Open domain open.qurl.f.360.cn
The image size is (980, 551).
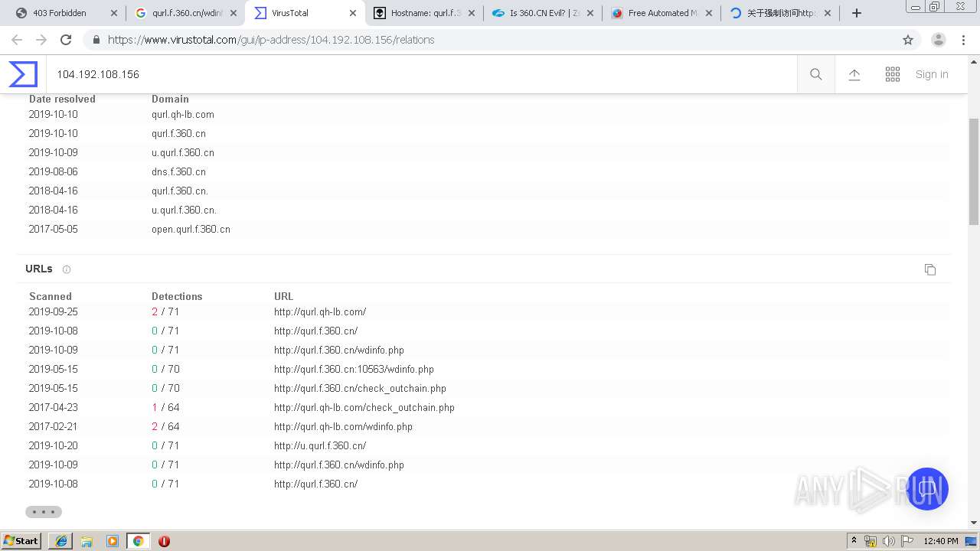click(191, 229)
